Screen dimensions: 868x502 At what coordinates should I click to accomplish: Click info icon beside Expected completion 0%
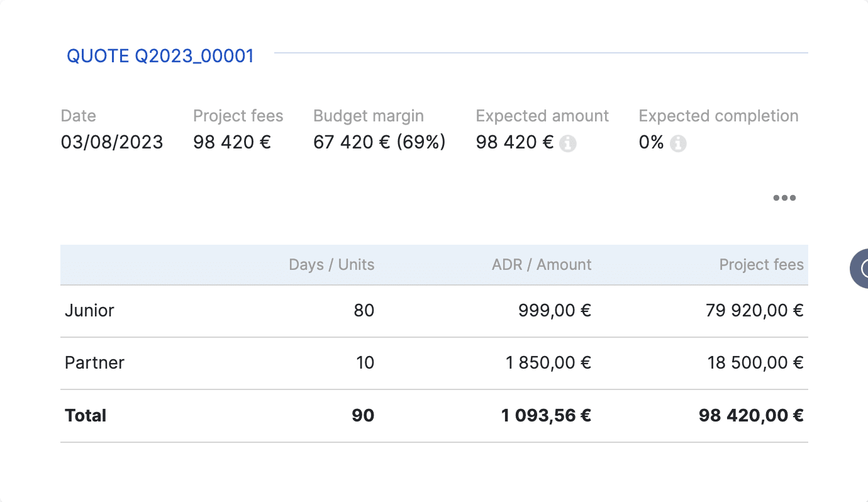click(677, 143)
